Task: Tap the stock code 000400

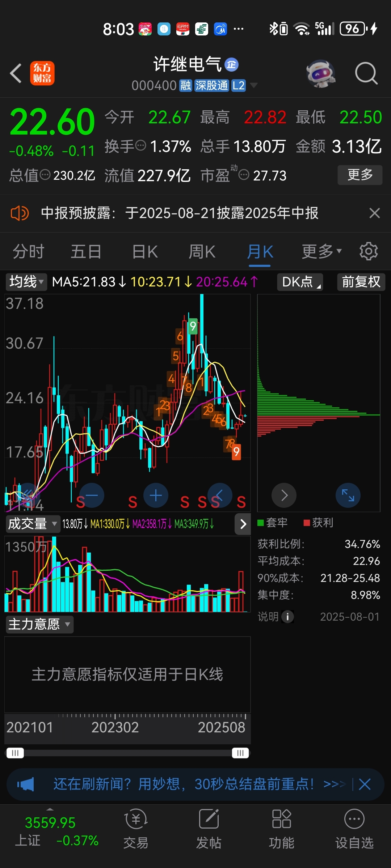Action: [154, 85]
